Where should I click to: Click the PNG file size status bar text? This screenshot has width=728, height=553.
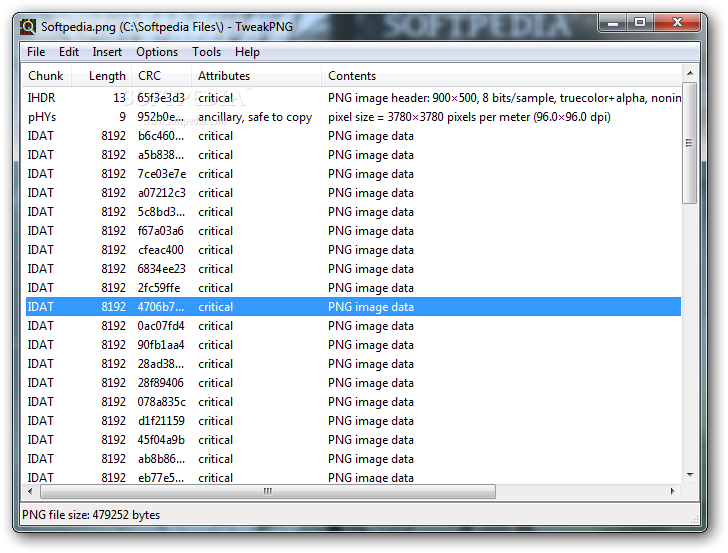click(x=91, y=515)
